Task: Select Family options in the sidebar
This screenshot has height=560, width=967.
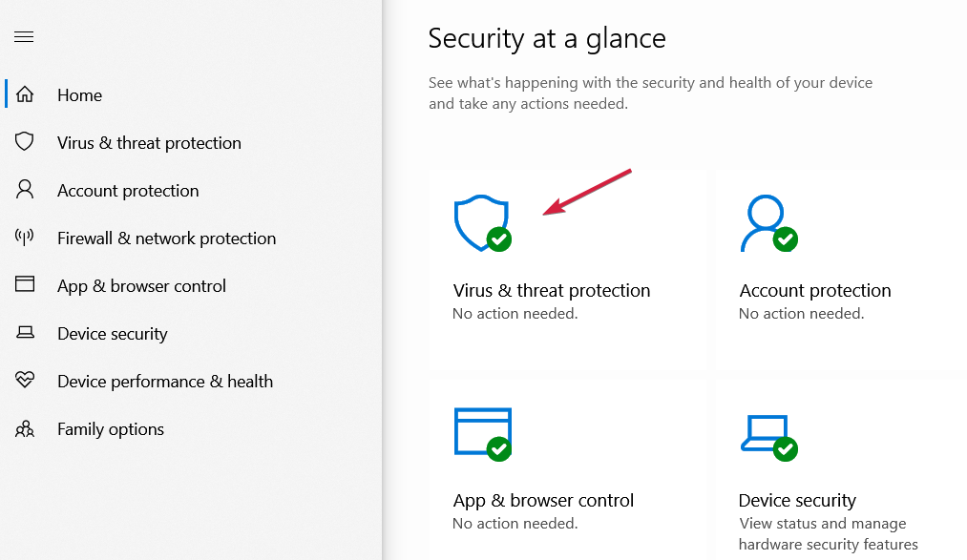Action: point(111,428)
